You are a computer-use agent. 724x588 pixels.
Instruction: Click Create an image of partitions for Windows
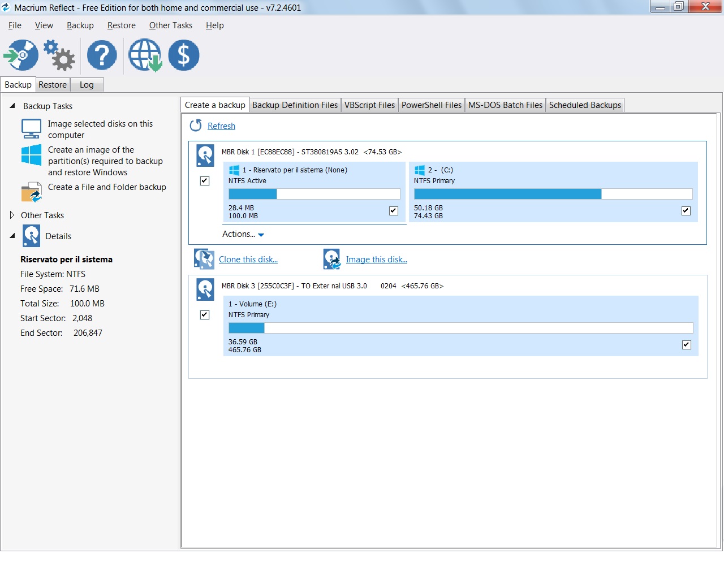click(105, 161)
